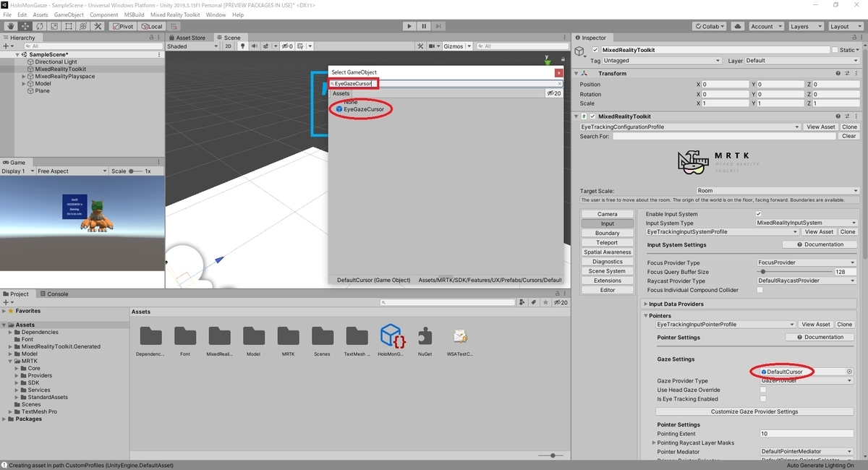
Task: Adjust the Game view Scale slider
Action: tap(135, 171)
